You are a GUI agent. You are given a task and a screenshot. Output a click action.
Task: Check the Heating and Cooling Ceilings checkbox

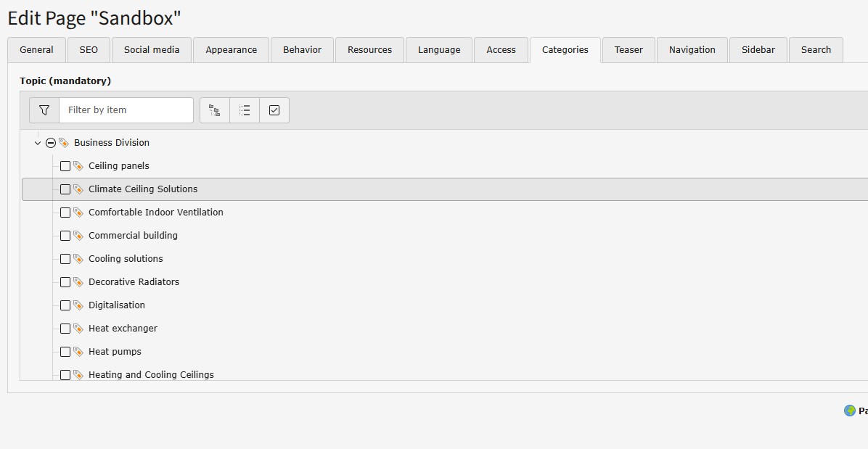pos(65,374)
